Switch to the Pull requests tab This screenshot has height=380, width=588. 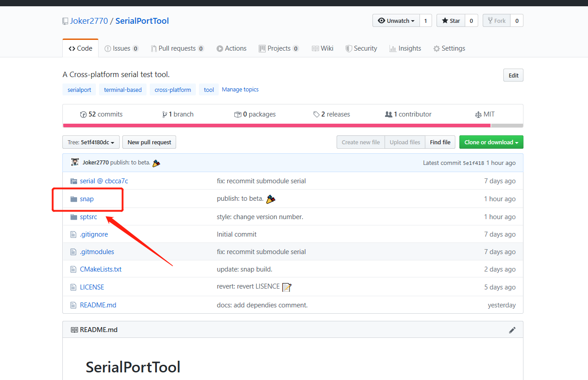[177, 48]
